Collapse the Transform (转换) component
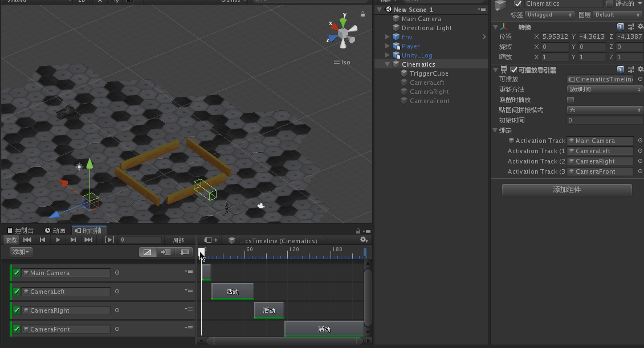This screenshot has width=644, height=348. click(495, 27)
